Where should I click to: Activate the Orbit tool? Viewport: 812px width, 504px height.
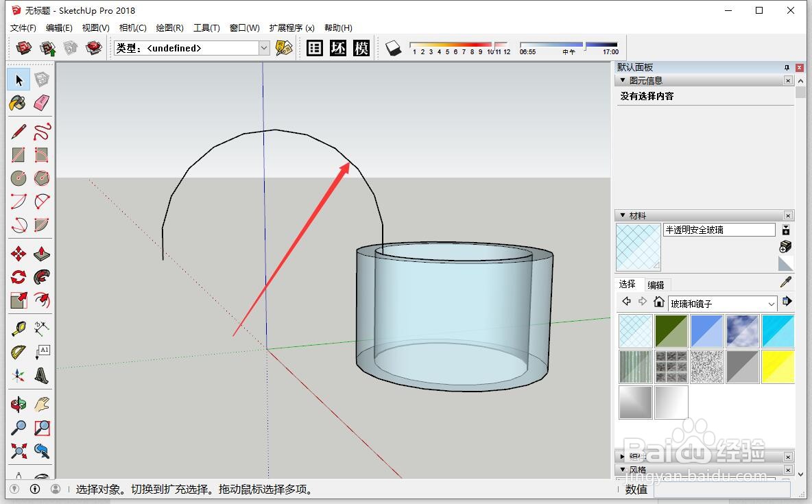click(18, 403)
